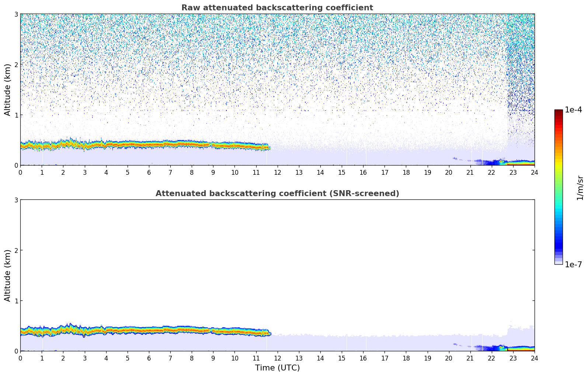Click the "1e-4" colorbar maximum label
This screenshot has height=376, width=588.
click(x=573, y=110)
